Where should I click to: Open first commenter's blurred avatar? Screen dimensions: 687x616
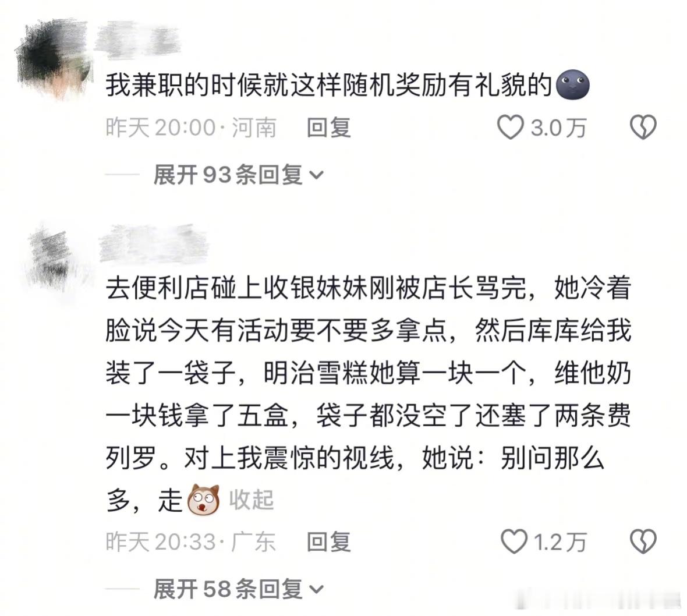click(x=54, y=61)
